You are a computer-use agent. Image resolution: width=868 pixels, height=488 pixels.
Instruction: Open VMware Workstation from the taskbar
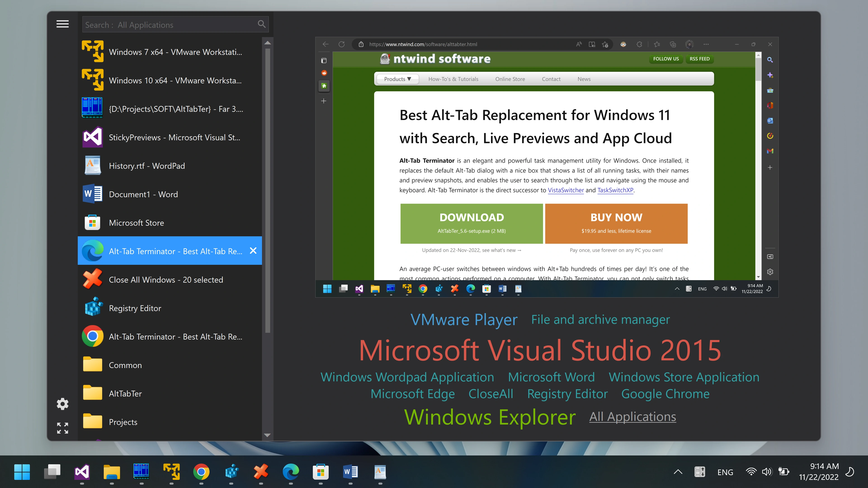[x=171, y=472]
